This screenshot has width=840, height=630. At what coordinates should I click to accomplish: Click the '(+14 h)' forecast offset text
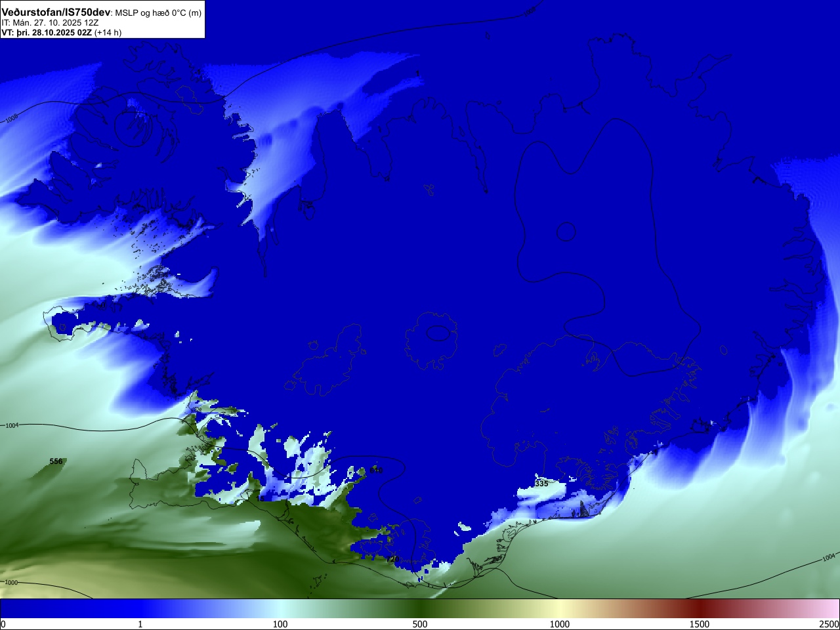pyautogui.click(x=108, y=32)
